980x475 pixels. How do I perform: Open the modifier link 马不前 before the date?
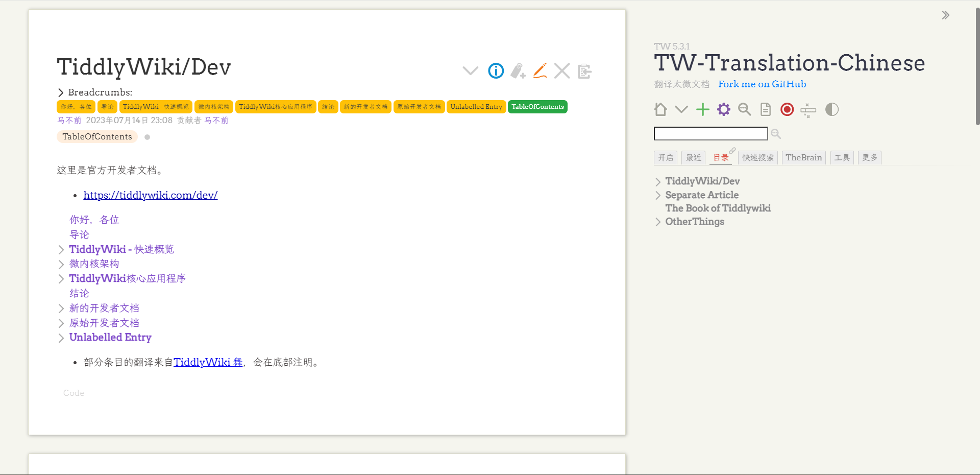point(69,121)
